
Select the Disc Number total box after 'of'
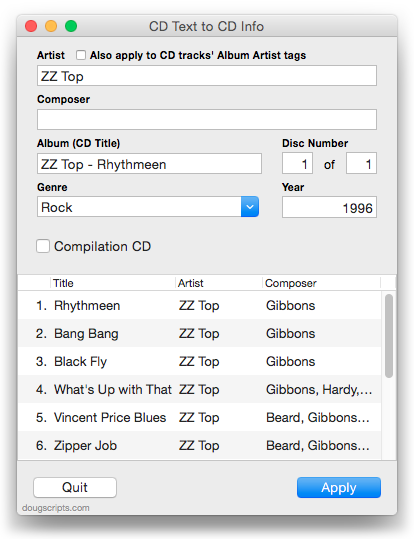pyautogui.click(x=361, y=163)
